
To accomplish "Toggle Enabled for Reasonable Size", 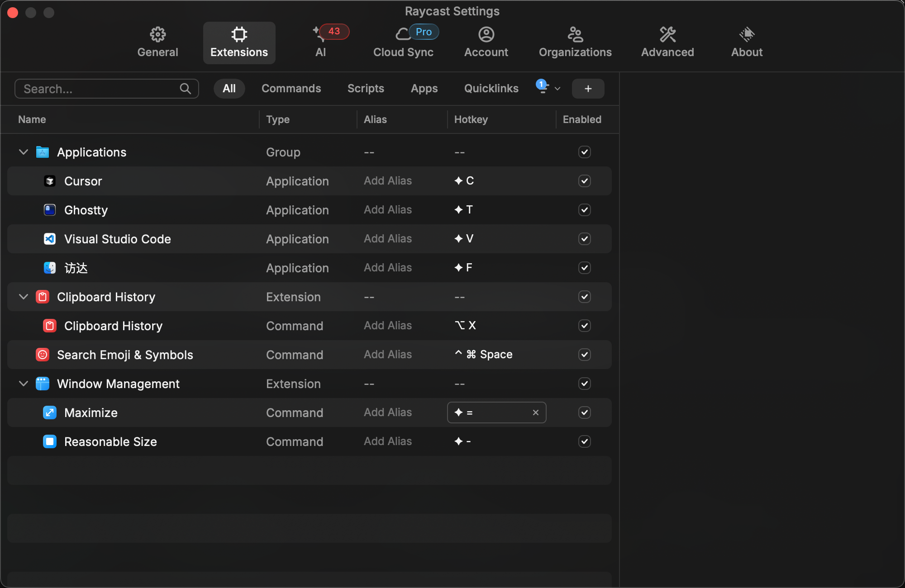I will click(x=584, y=441).
